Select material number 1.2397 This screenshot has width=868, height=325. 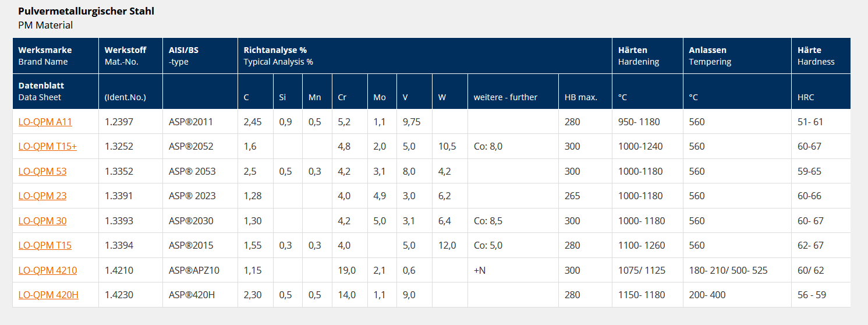pos(119,122)
